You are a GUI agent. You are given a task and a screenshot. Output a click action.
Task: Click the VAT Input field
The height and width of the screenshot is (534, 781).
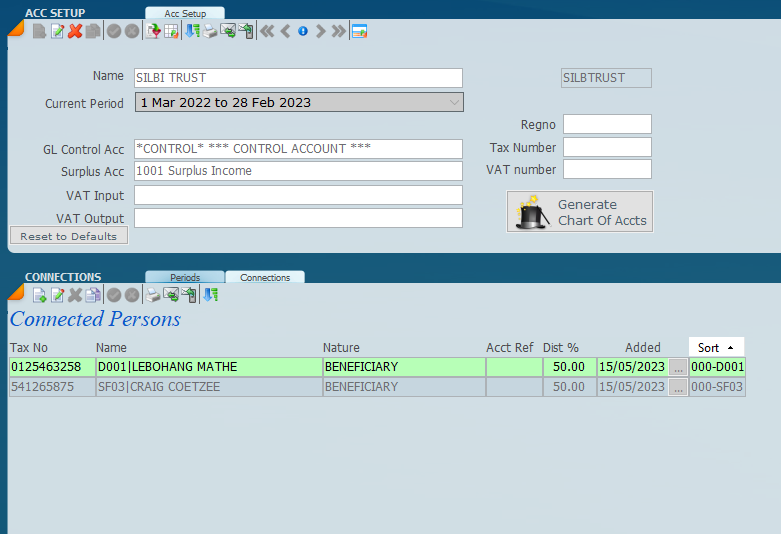click(x=298, y=195)
